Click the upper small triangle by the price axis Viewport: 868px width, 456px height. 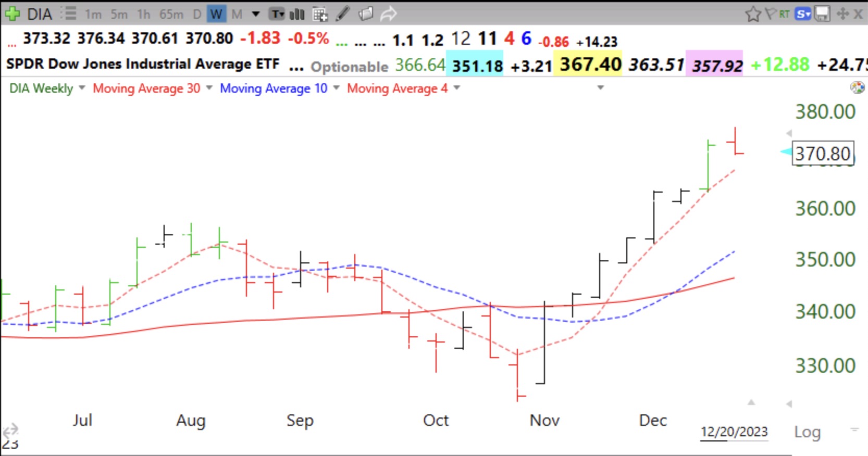click(x=789, y=133)
